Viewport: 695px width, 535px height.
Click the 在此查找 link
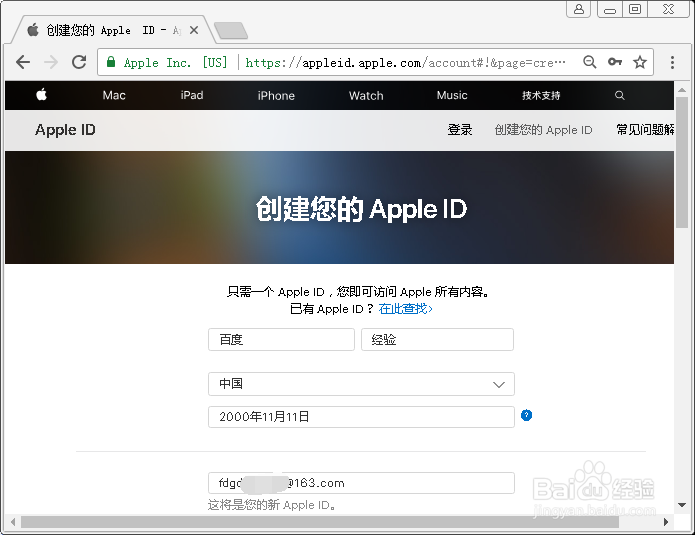406,309
